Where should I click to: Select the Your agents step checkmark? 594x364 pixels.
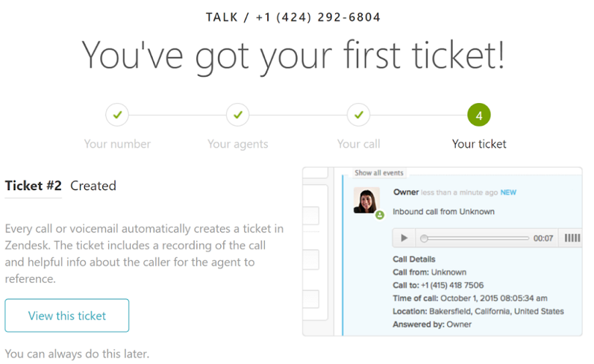(x=238, y=115)
